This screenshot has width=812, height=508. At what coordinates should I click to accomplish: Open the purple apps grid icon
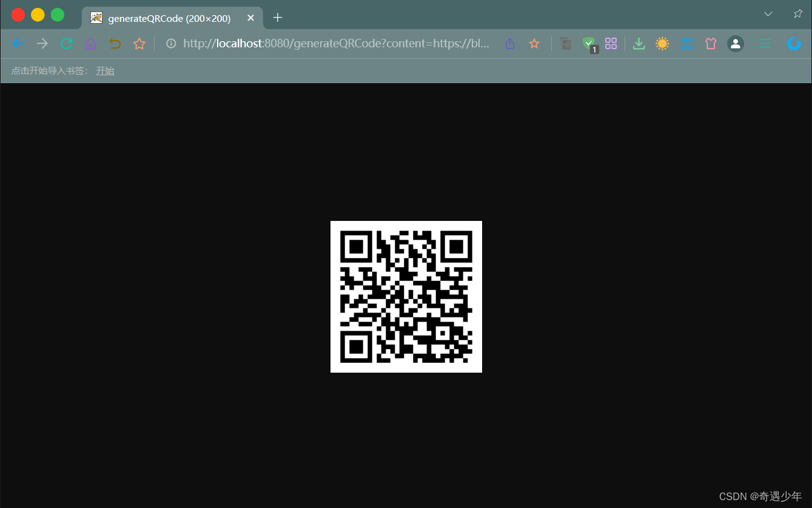tap(611, 44)
